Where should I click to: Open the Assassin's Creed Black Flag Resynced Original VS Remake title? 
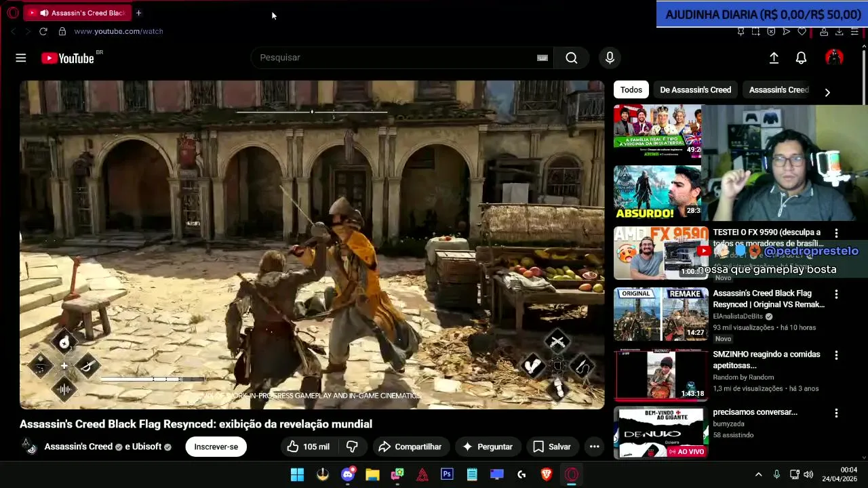pos(768,299)
